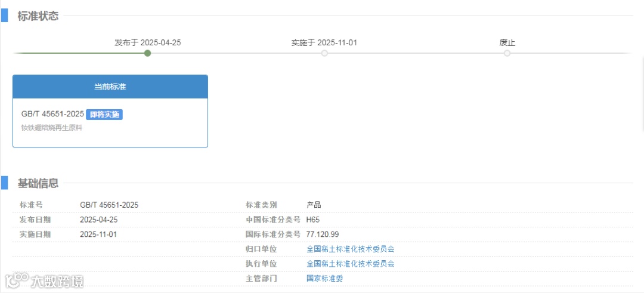Click the H65 classification value
Image resolution: width=644 pixels, height=293 pixels.
tap(313, 220)
